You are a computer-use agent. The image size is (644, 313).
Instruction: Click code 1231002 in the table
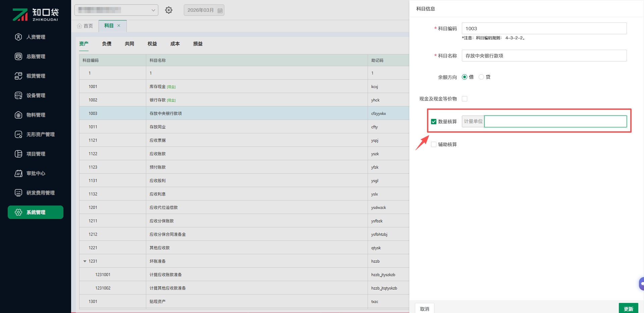(103, 288)
